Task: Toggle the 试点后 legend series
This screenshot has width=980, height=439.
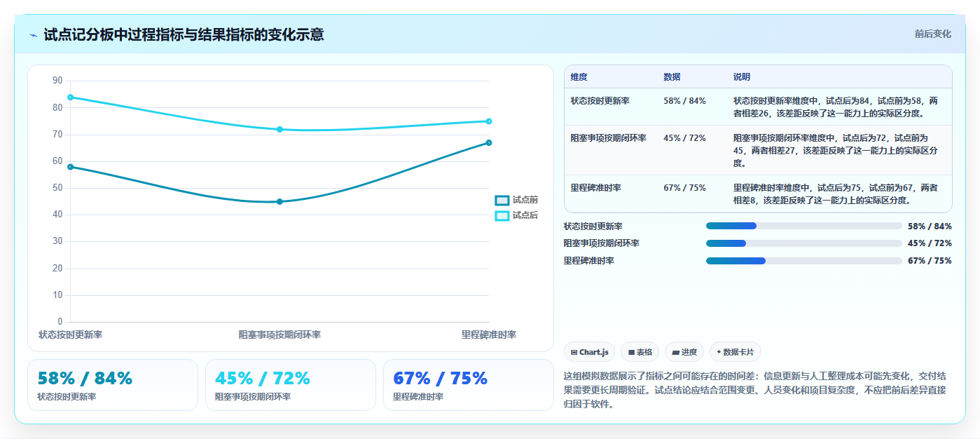Action: click(x=516, y=215)
